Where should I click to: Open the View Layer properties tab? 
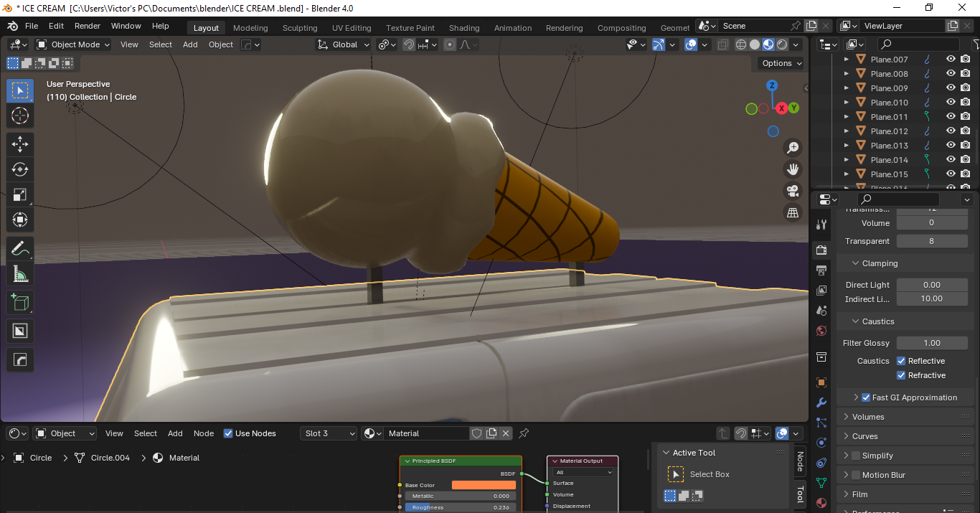pos(822,291)
